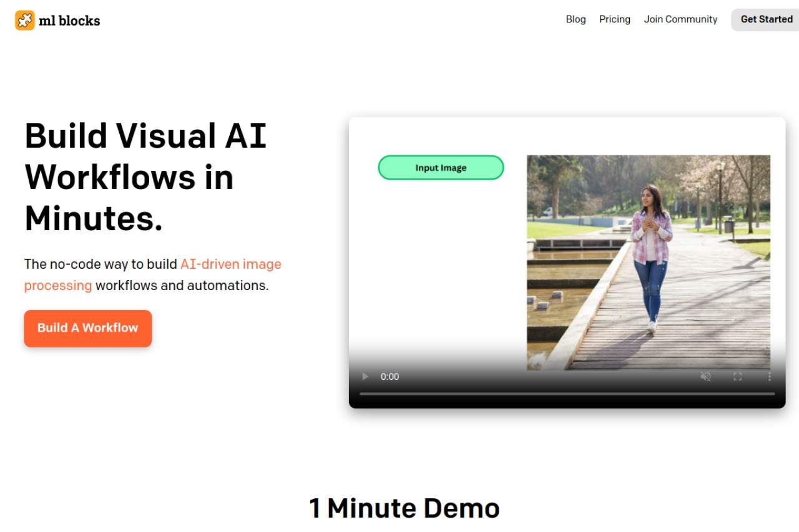This screenshot has width=799, height=532.
Task: Unmute the video sound
Action: click(706, 377)
